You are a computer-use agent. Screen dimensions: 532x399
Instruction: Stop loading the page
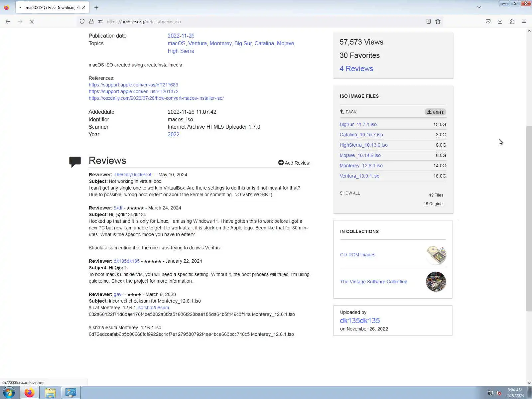click(x=32, y=22)
